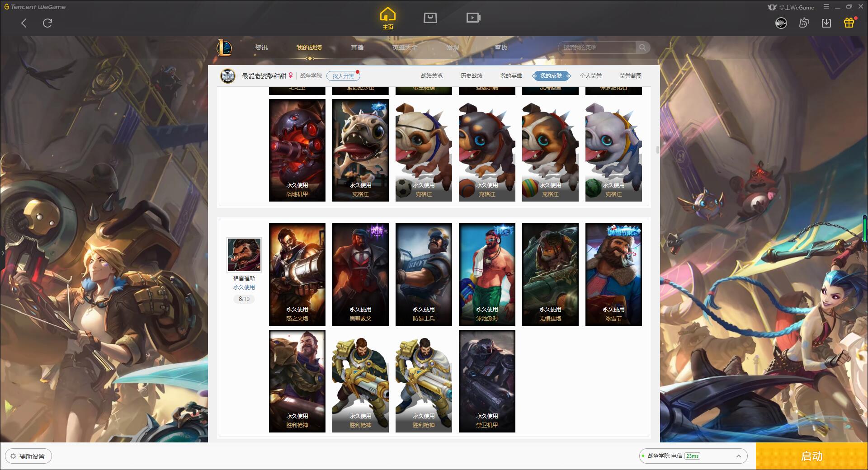Open the 壳格汪 chroma with watermelon ball
Screen dimensions: 868x470
613,150
